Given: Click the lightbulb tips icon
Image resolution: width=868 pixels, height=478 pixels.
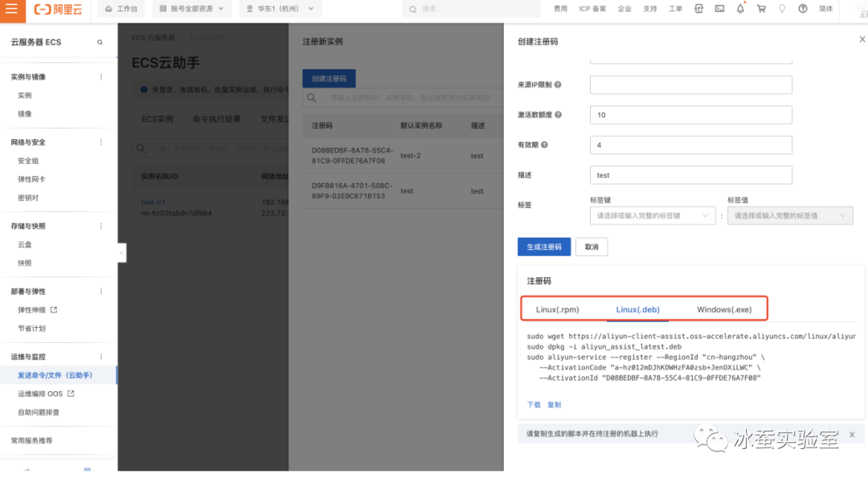Looking at the screenshot, I should (782, 9).
